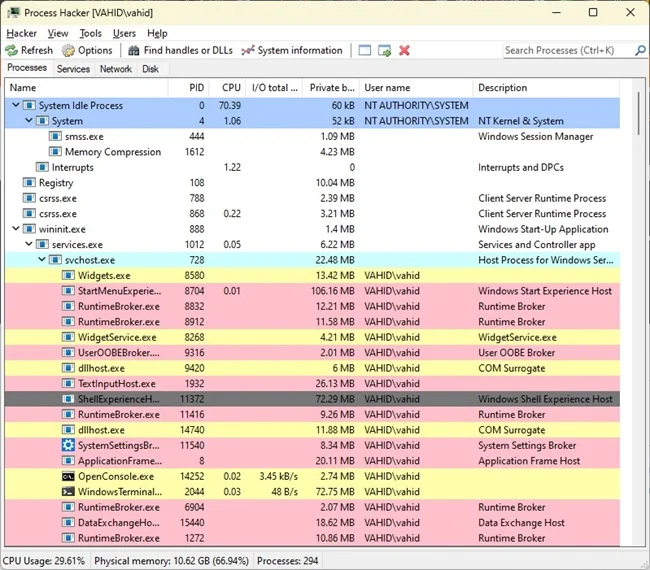Collapse the System Idle Process tree node
The height and width of the screenshot is (570, 650).
15,105
